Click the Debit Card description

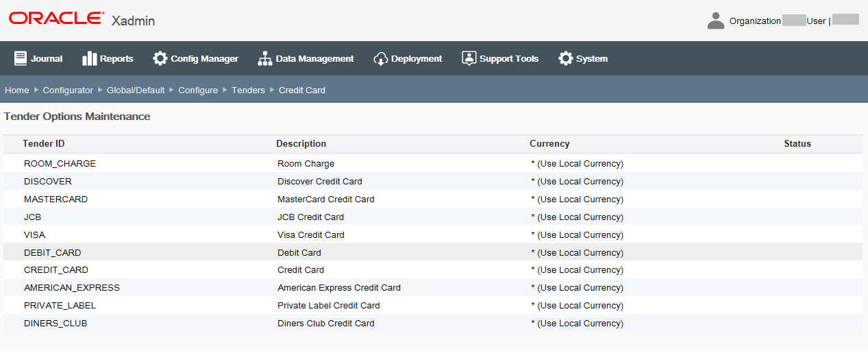click(x=299, y=253)
